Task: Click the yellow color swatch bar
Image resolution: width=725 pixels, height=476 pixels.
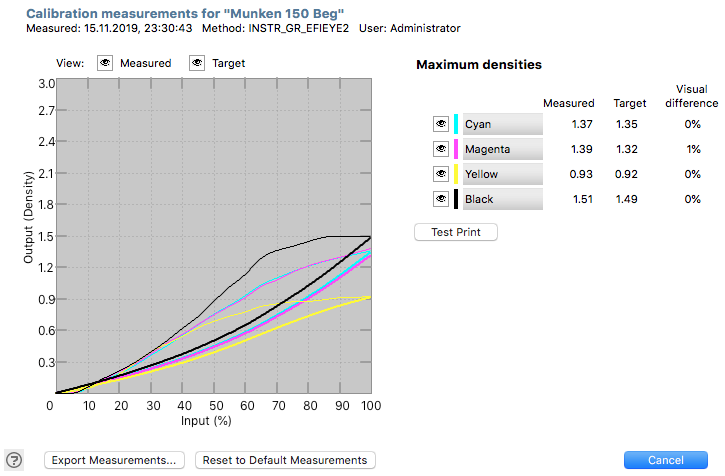Action: pos(456,174)
